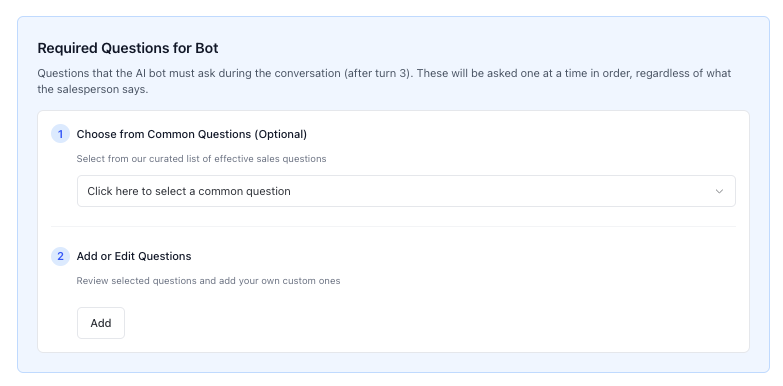Click 'Review selected questions' helper text
The width and height of the screenshot is (783, 386).
pos(208,281)
